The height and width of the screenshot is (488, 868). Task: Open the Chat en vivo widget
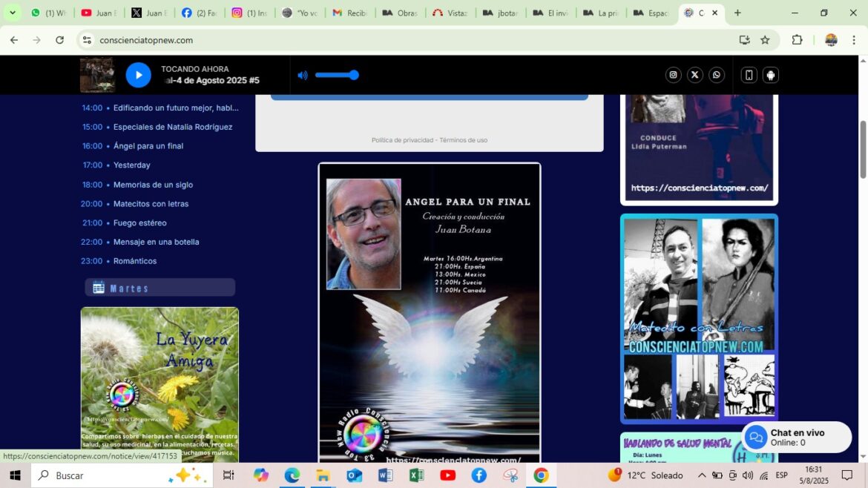click(x=796, y=438)
